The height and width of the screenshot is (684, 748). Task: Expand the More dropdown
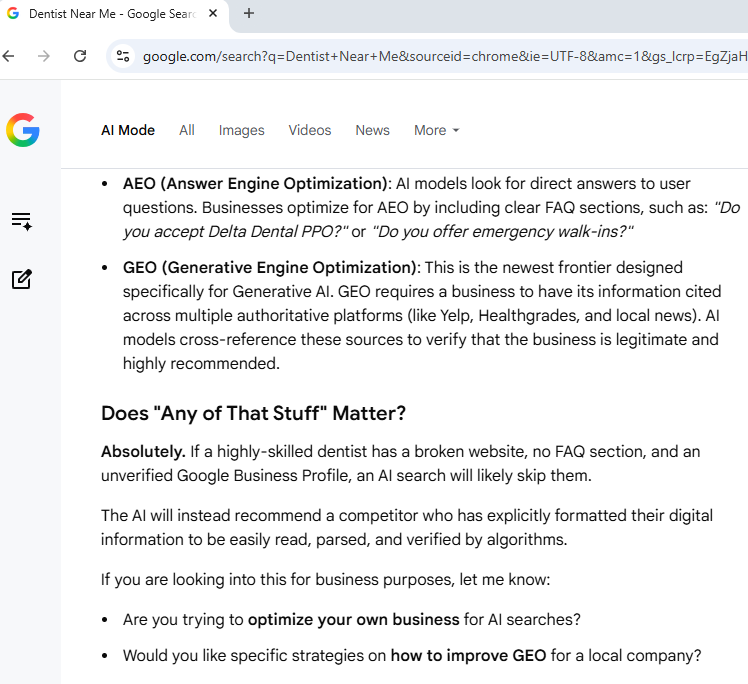click(436, 130)
